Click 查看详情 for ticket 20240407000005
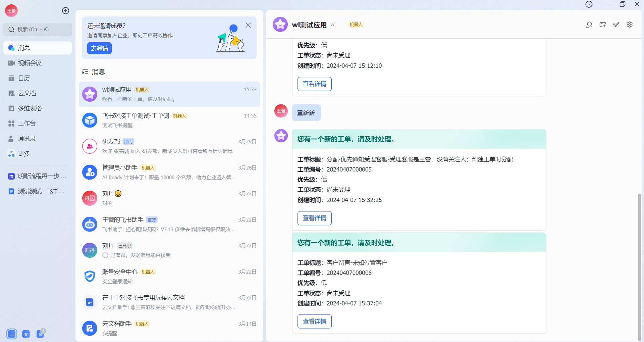Viewport: 644px width, 342px height. coord(315,218)
